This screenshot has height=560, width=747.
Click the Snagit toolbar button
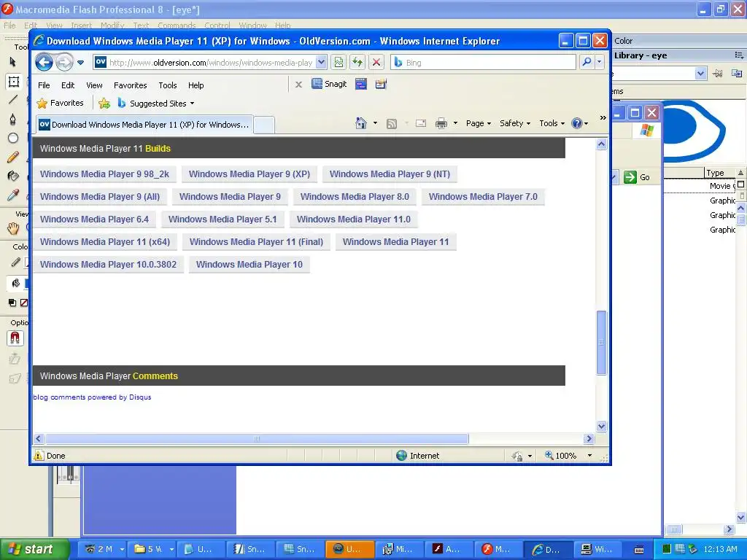point(329,85)
